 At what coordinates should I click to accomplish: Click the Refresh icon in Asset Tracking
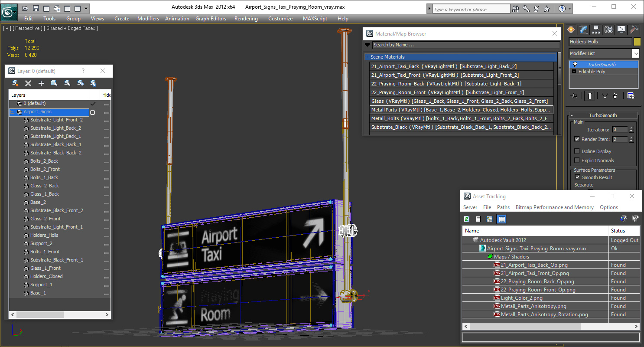pyautogui.click(x=467, y=219)
